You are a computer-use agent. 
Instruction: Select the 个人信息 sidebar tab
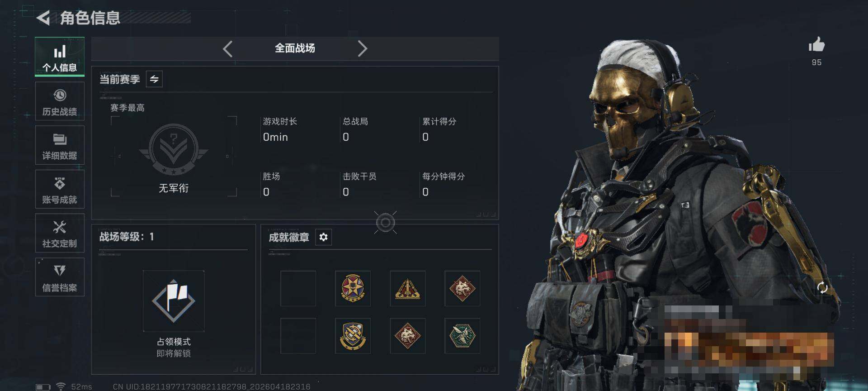pyautogui.click(x=60, y=57)
